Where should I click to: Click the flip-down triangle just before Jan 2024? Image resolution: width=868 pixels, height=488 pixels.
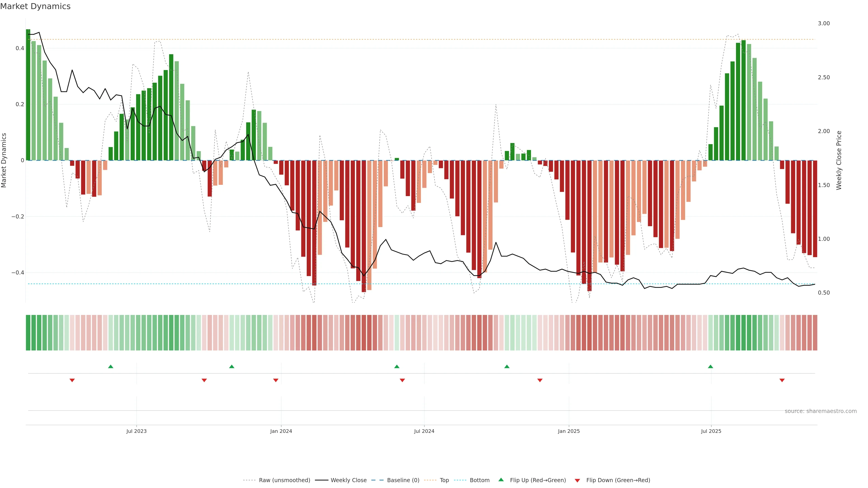click(x=276, y=380)
